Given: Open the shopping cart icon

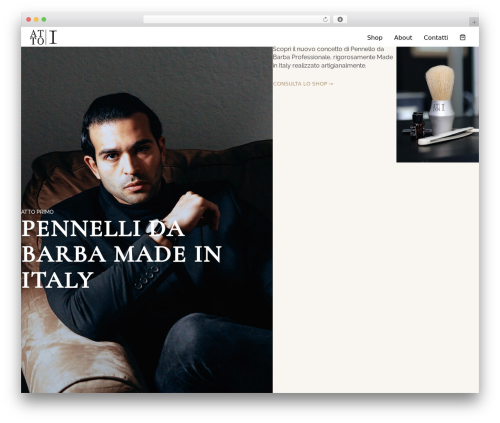Looking at the screenshot, I should [x=462, y=37].
